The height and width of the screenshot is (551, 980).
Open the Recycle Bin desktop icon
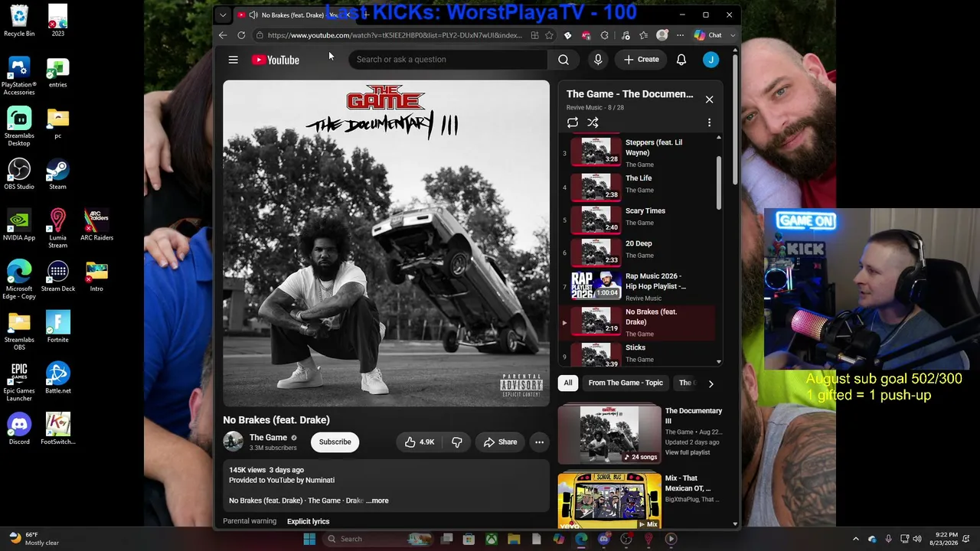[19, 21]
